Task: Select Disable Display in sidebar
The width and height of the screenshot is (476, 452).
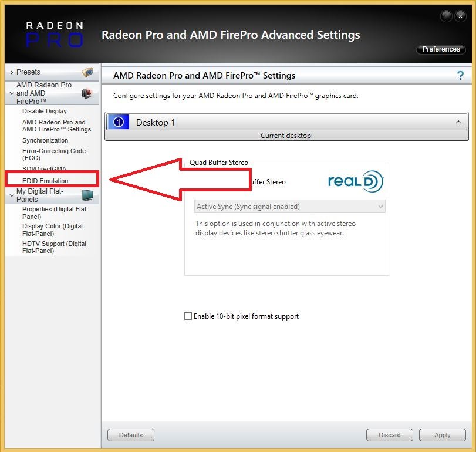Action: (45, 111)
